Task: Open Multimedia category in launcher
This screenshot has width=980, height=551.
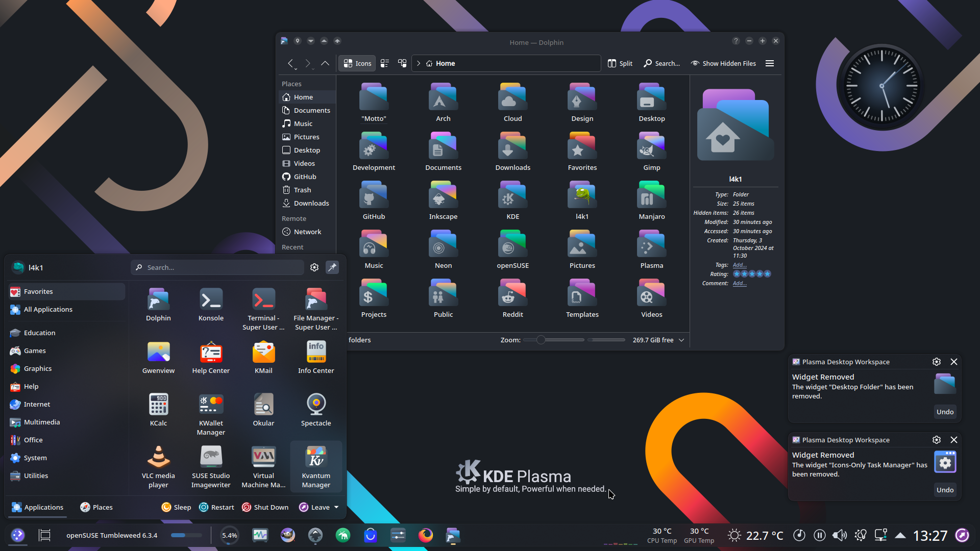Action: (x=67, y=422)
